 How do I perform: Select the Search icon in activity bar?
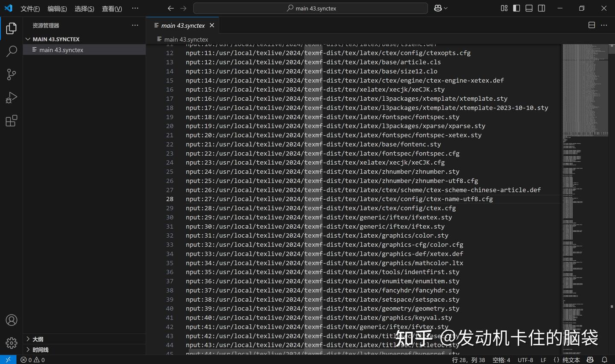(11, 51)
